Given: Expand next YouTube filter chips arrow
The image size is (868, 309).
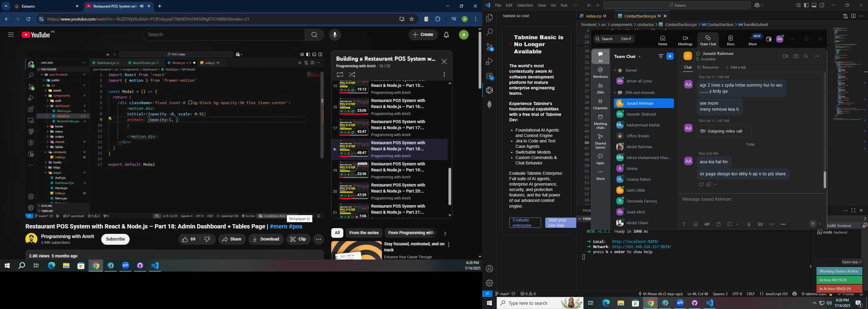Looking at the screenshot, I should coord(445,234).
